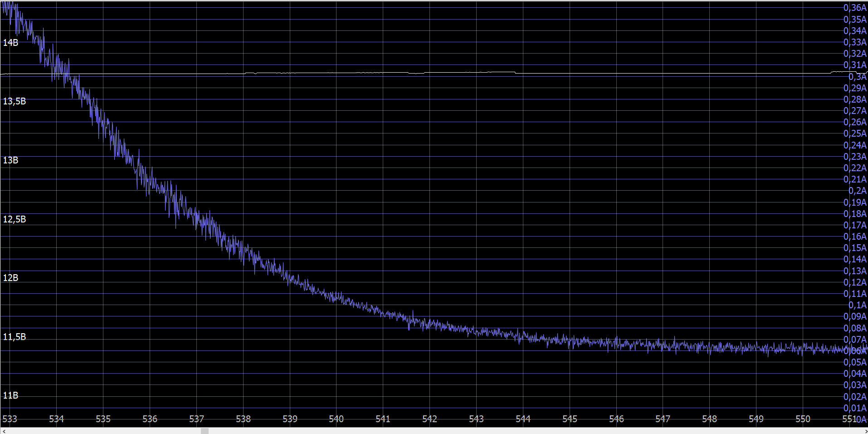Click the 14B voltage axis label
The height and width of the screenshot is (434, 868).
pyautogui.click(x=10, y=43)
